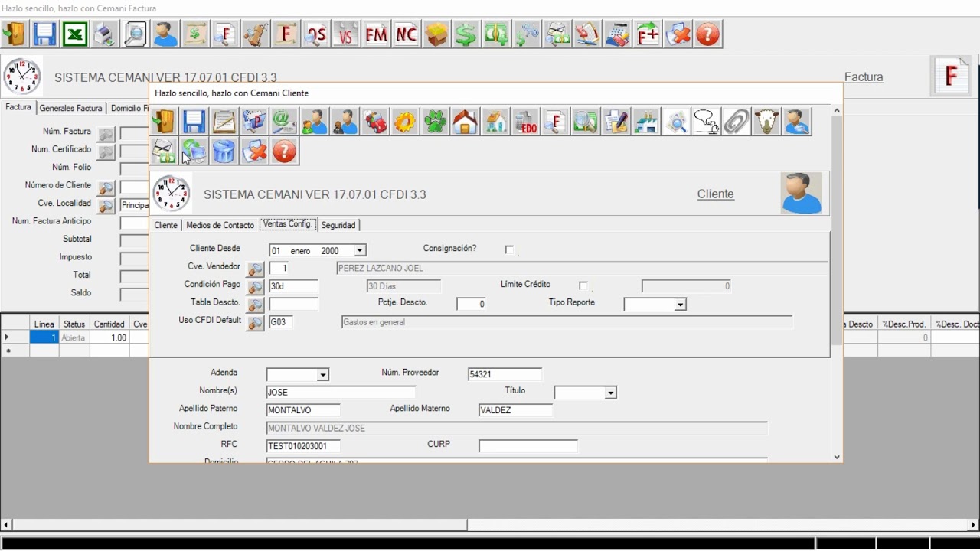Click the red car icon in Cliente toolbar
Screen dimensions: 980x551
point(374,122)
